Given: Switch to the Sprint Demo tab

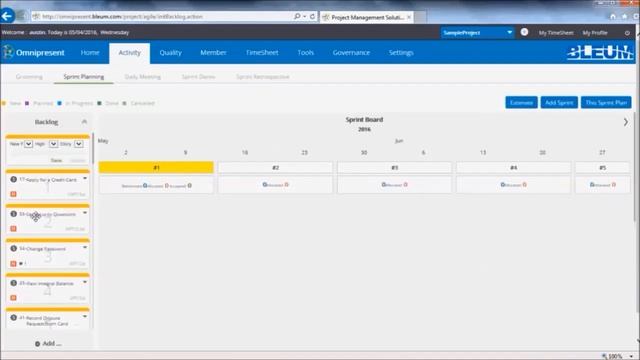Looking at the screenshot, I should (198, 77).
